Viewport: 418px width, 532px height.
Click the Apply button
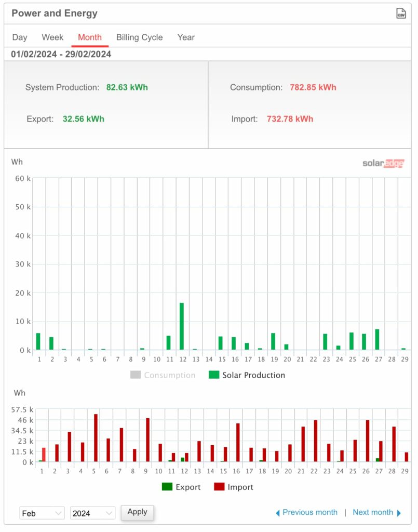click(x=137, y=512)
